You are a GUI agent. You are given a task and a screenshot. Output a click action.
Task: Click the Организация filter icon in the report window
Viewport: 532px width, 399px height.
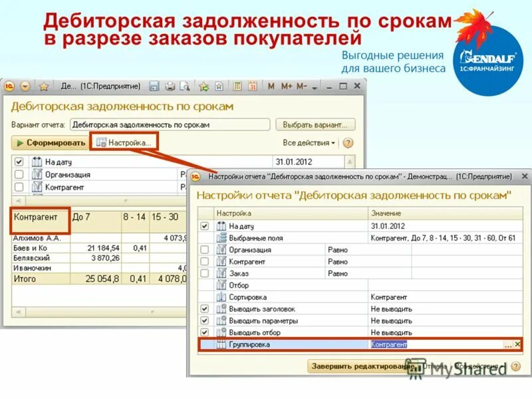(x=37, y=174)
